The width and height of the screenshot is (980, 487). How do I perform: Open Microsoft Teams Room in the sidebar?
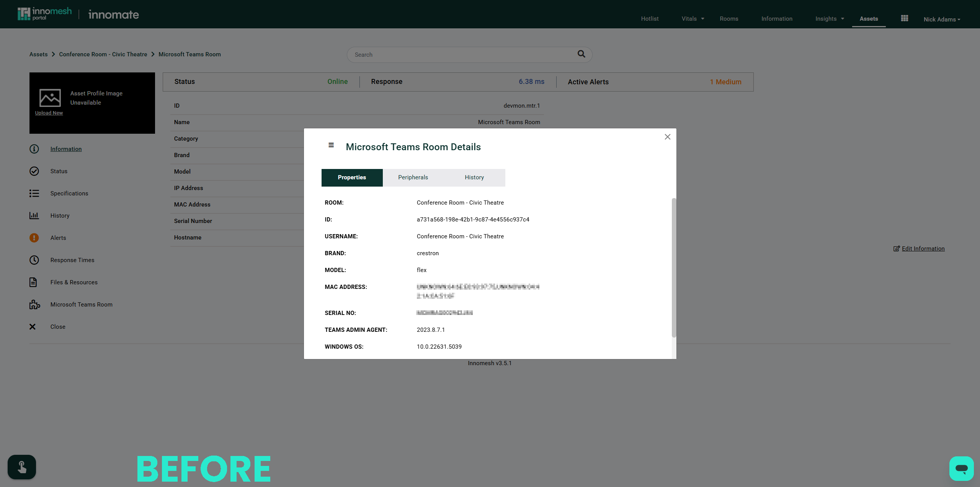(x=82, y=305)
